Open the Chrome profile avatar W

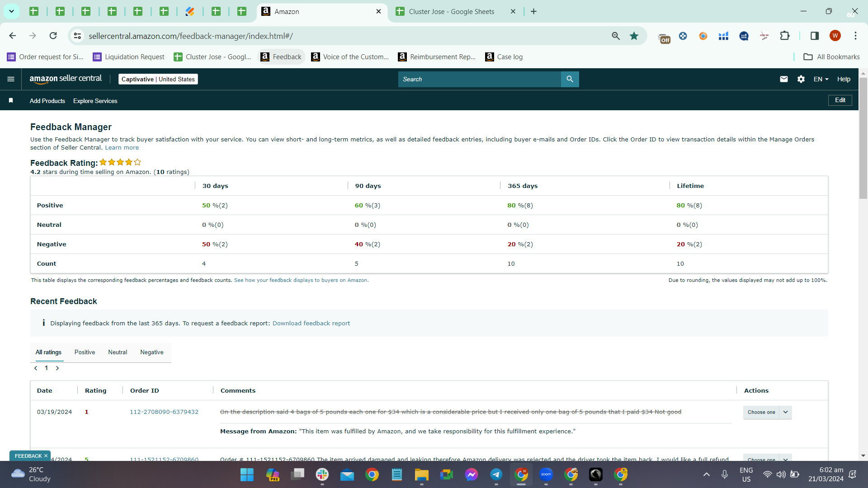tap(835, 36)
